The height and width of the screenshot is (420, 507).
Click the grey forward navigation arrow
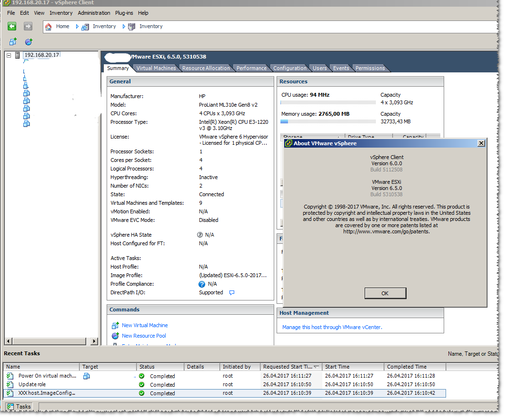coord(28,26)
